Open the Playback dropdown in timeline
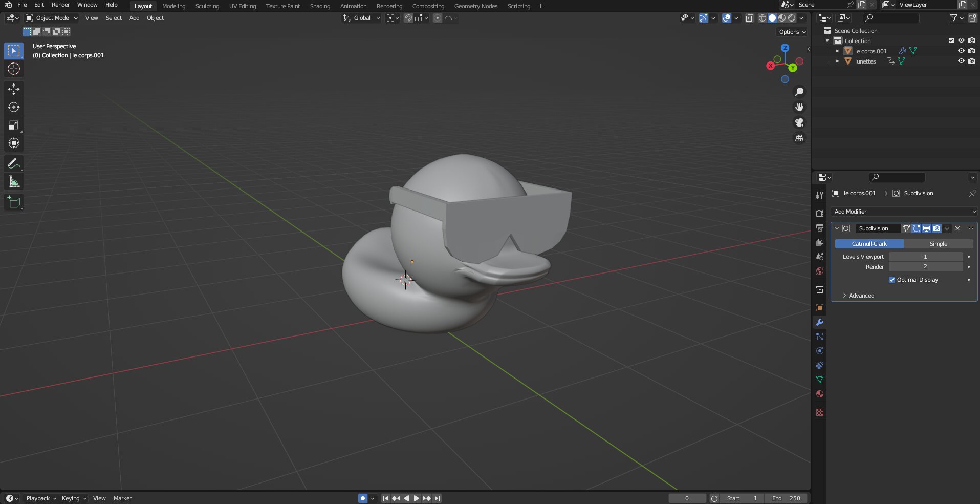Screen dimensions: 980x504 pyautogui.click(x=41, y=498)
